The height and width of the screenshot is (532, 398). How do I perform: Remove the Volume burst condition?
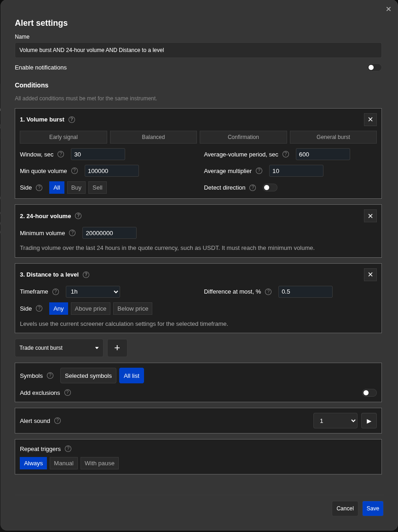(370, 120)
